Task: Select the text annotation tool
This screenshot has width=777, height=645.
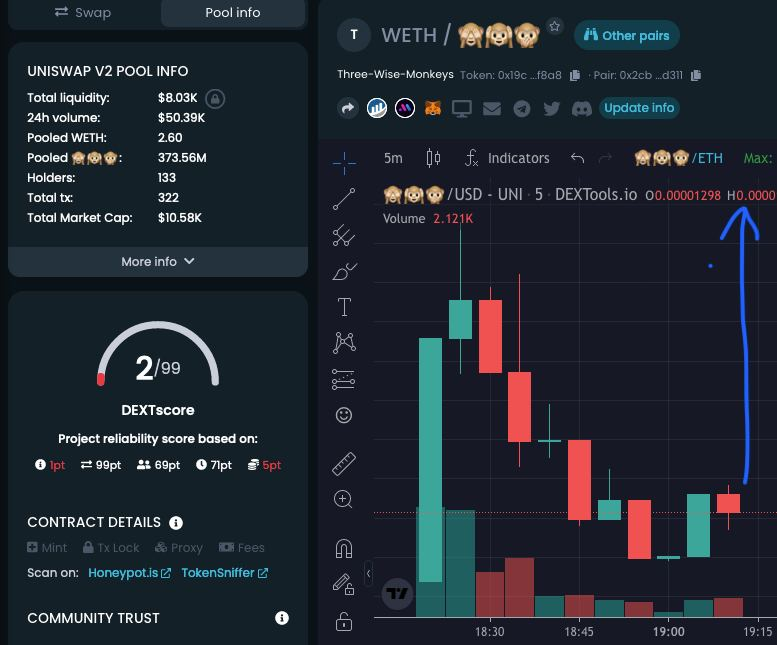Action: click(344, 307)
